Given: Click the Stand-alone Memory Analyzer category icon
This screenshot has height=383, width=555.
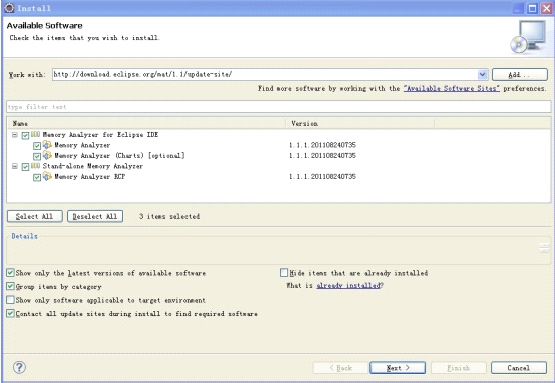Looking at the screenshot, I should pyautogui.click(x=35, y=166).
